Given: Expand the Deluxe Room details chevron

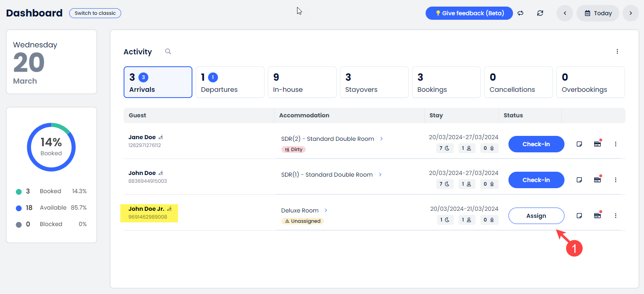Looking at the screenshot, I should pos(326,210).
